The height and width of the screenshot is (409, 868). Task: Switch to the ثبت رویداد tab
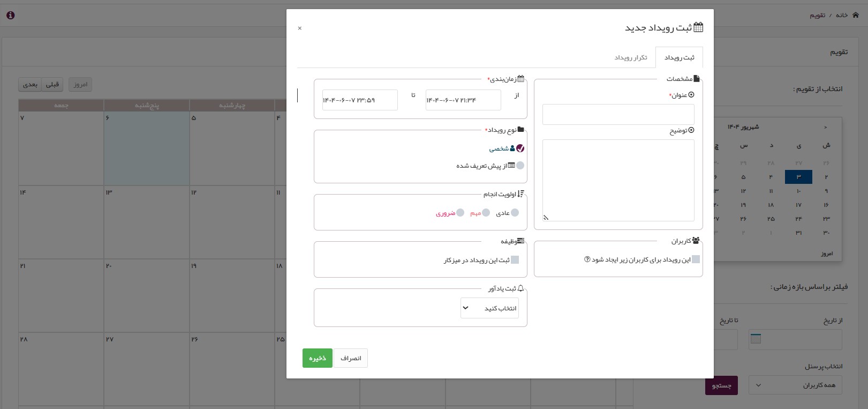tap(679, 57)
